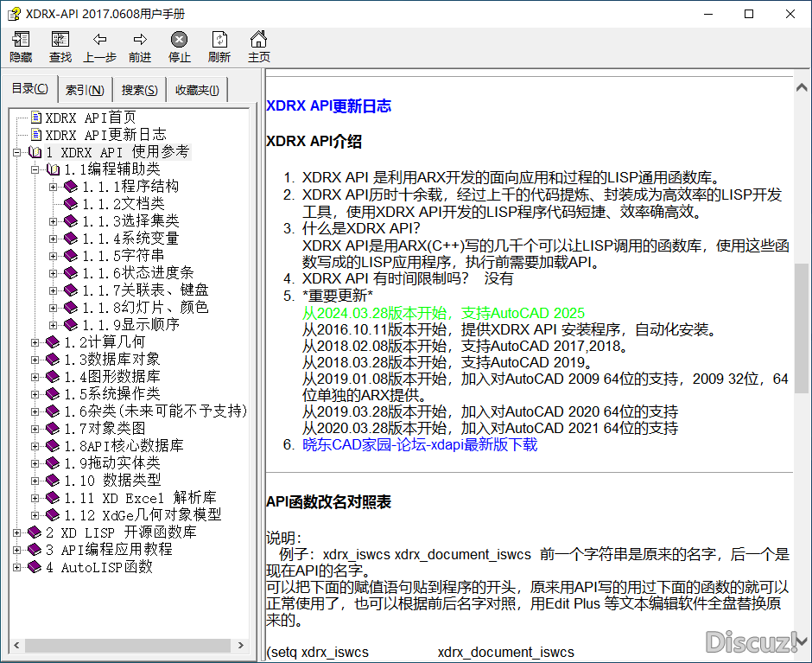Open the 晓东CAD家园 forum download link
The image size is (812, 663).
419,444
